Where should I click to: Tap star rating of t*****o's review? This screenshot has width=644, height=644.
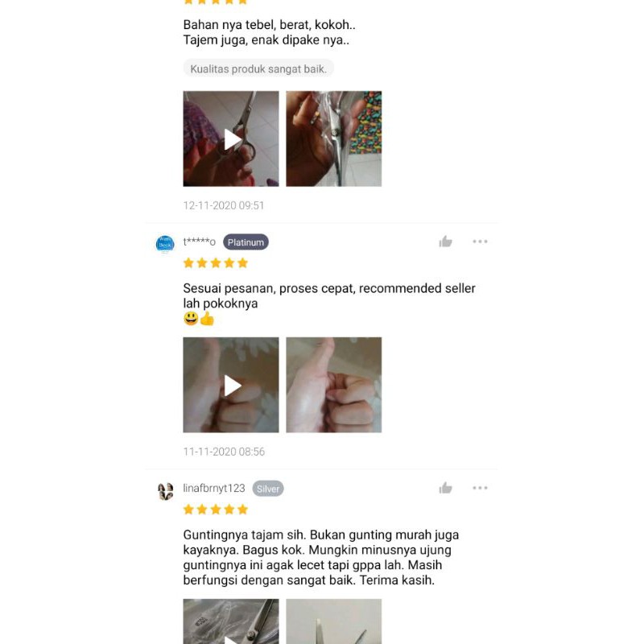216,263
